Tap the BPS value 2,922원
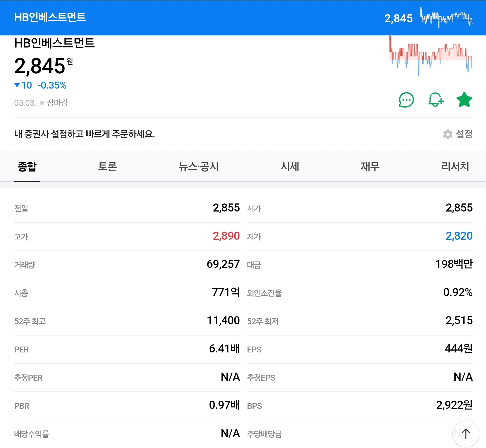 454,405
